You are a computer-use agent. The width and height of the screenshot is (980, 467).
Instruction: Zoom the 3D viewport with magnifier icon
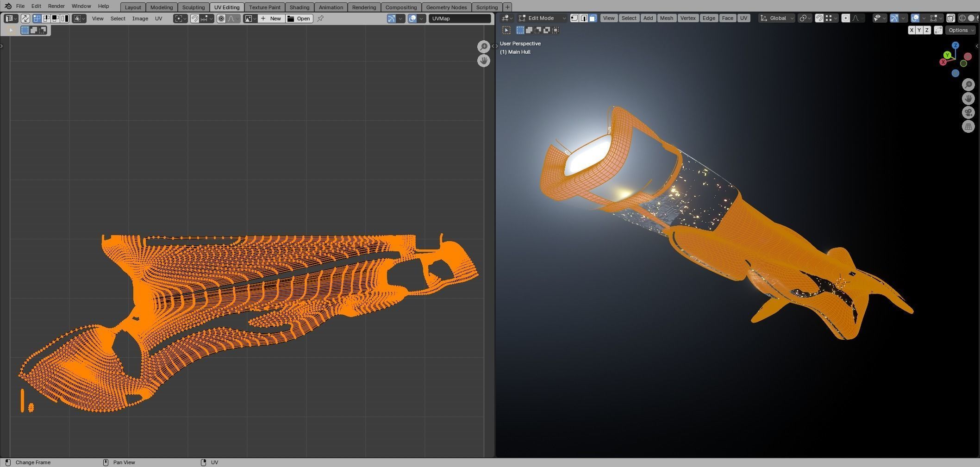tap(968, 85)
